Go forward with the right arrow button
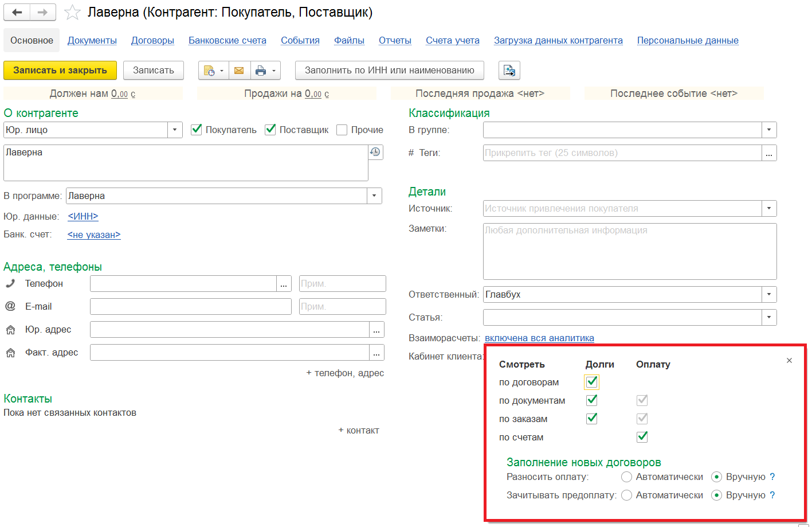Image resolution: width=812 pixels, height=527 pixels. point(43,12)
